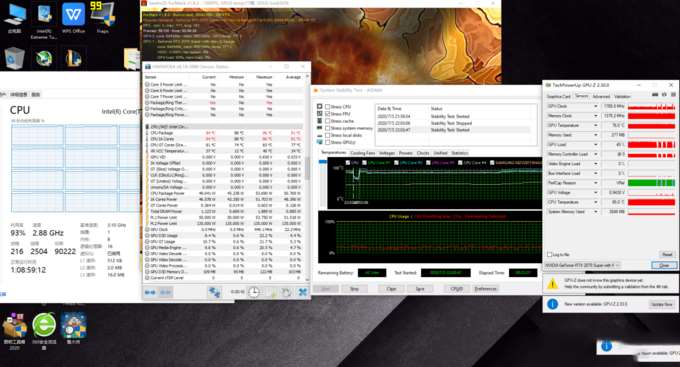Open GPU Temperature sensor dropdown
Screen dimensions: 680x367
coord(596,125)
